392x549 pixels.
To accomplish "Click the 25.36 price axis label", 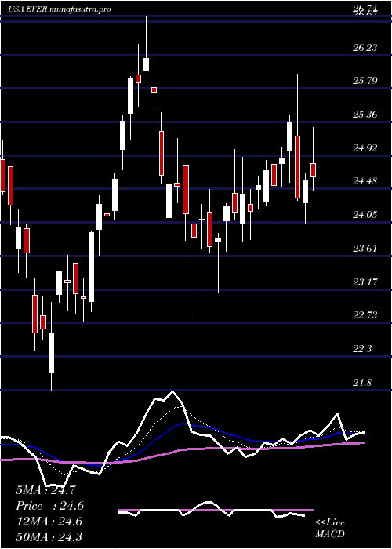I will 365,115.
